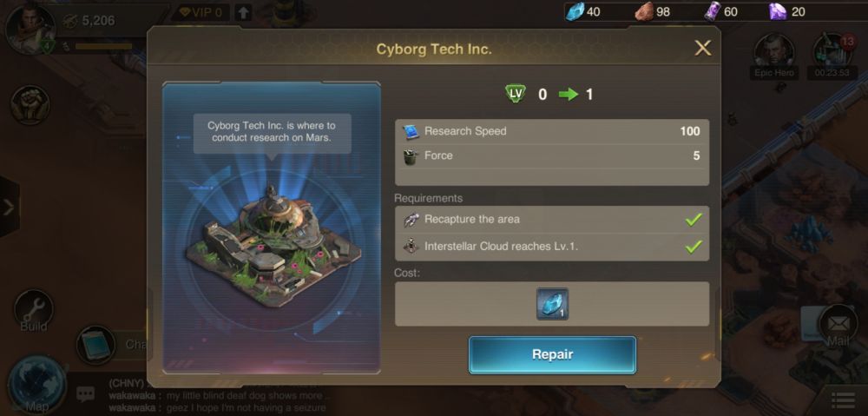Close the Cyborg Tech Inc. dialog
868x416 pixels.
coord(702,48)
